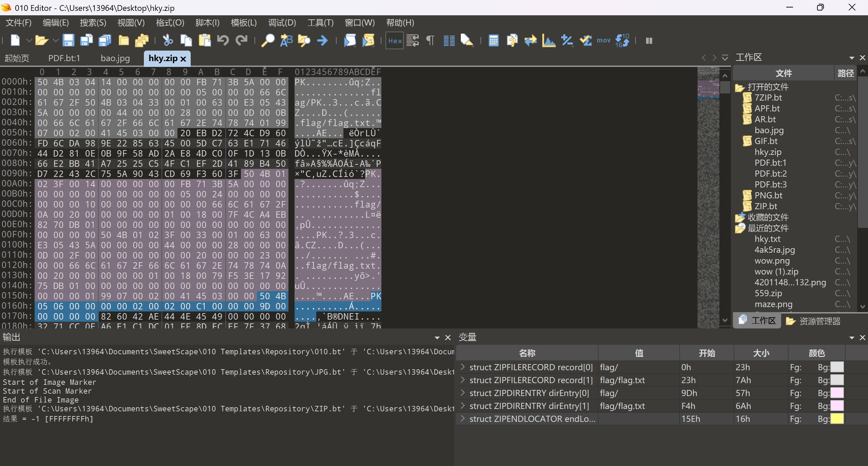Open the Checksum tool icon
The height and width of the screenshot is (466, 868).
tap(586, 40)
